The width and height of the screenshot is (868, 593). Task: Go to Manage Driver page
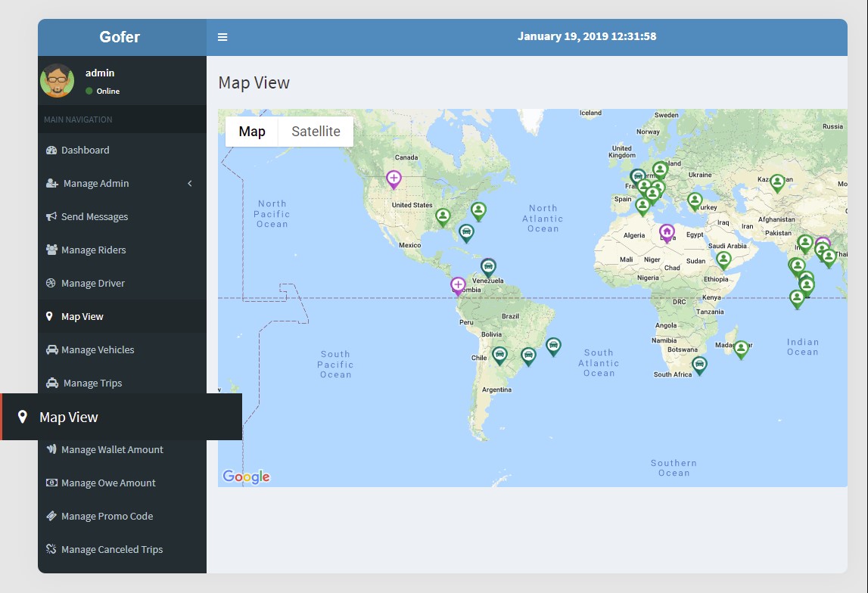pos(92,283)
